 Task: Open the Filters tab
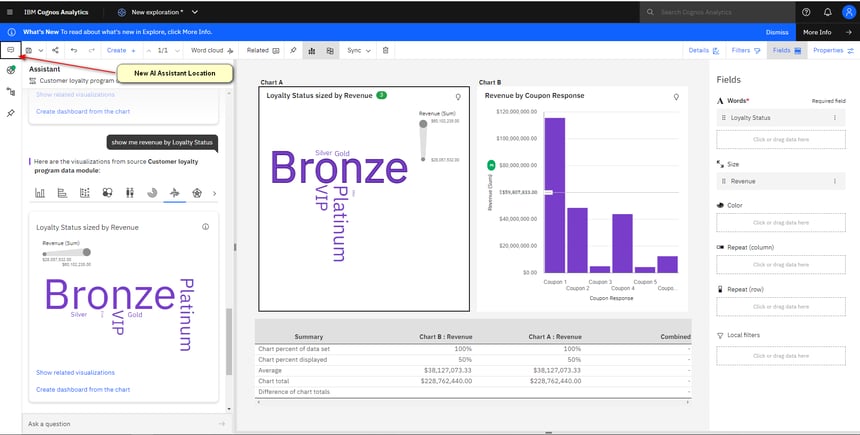pos(746,50)
